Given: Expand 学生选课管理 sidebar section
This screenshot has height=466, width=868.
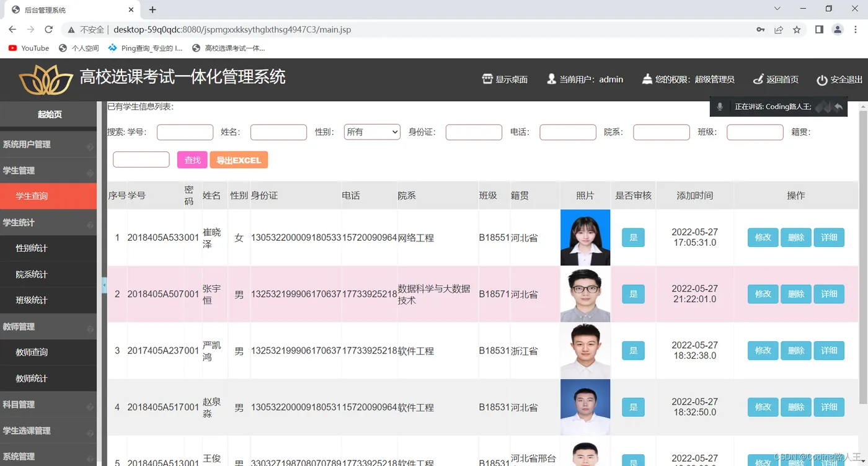Looking at the screenshot, I should [48, 431].
